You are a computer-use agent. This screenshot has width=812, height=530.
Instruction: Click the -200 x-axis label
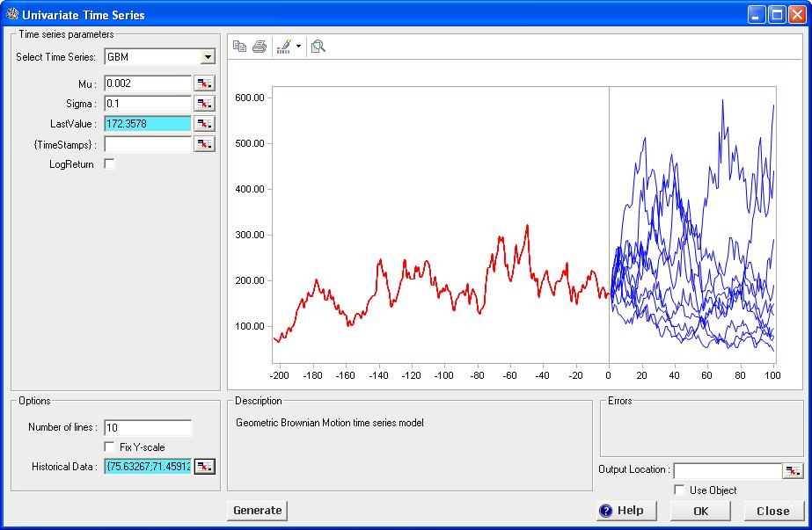pos(280,375)
